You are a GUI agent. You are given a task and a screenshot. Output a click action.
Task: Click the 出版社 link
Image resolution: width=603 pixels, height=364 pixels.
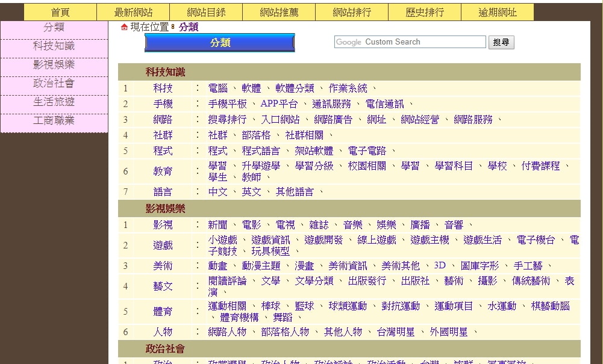(x=415, y=281)
